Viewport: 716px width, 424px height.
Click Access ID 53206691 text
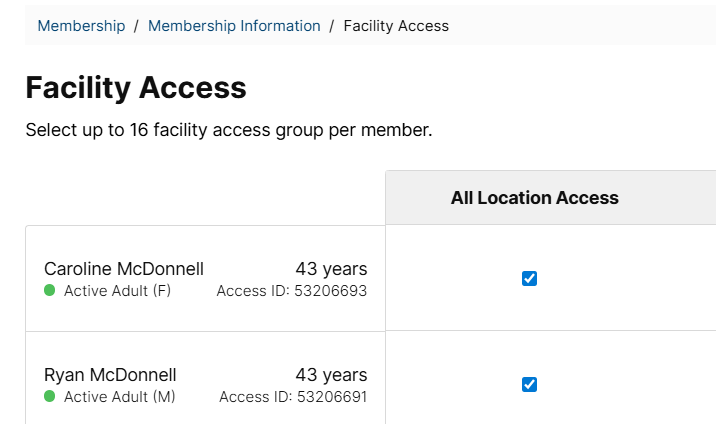(293, 397)
